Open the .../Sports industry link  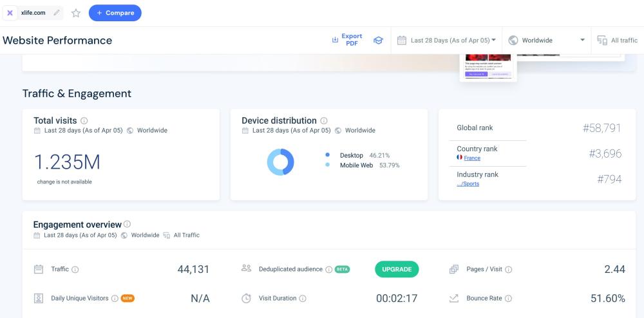coord(468,184)
